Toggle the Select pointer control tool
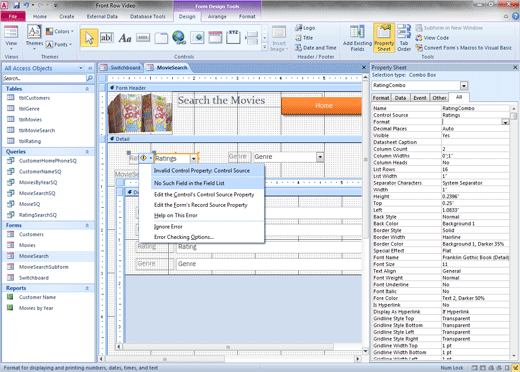 click(89, 38)
